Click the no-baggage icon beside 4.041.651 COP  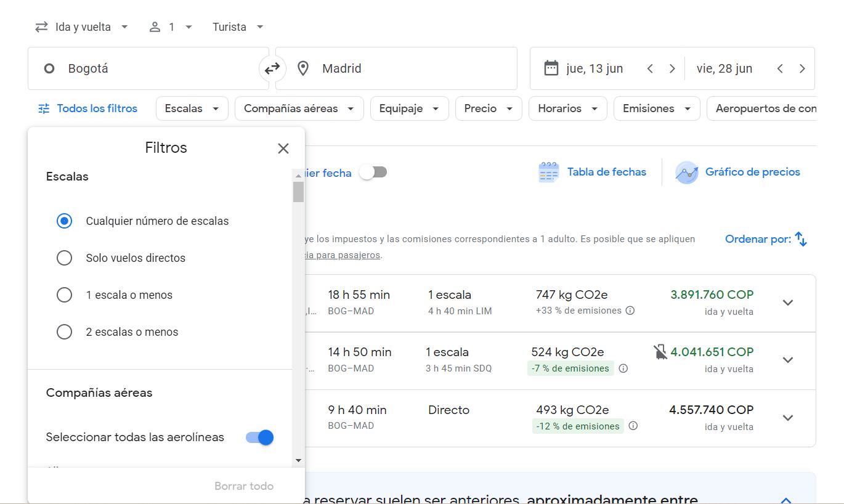660,352
